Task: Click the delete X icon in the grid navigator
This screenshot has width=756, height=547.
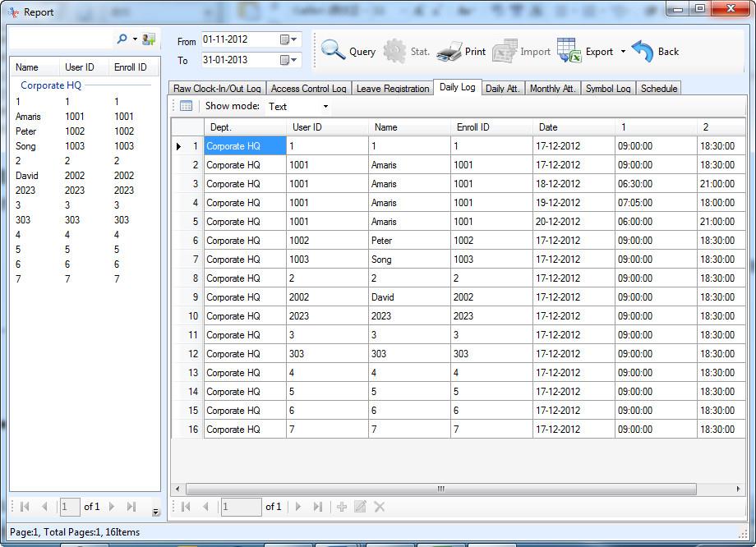Action: 380,507
